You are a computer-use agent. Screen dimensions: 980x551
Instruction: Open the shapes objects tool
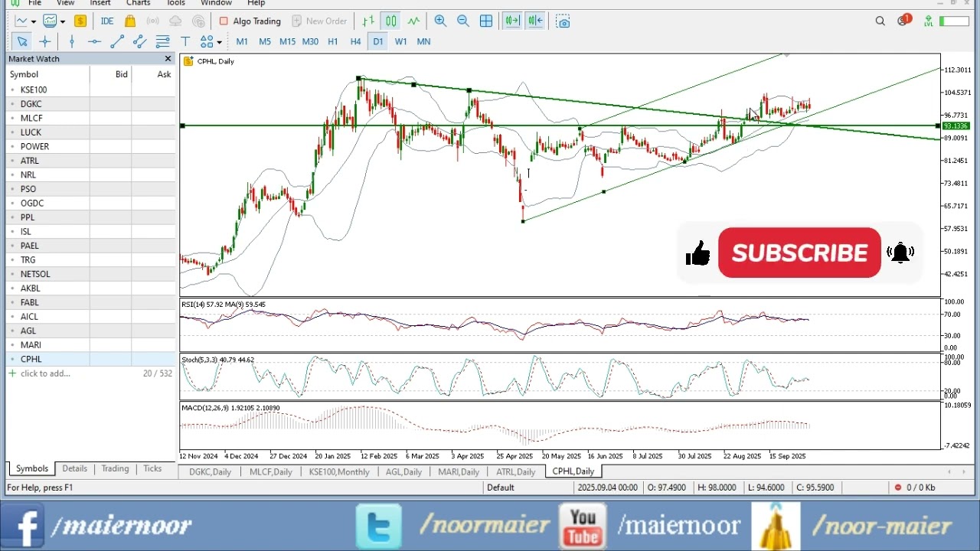click(207, 42)
